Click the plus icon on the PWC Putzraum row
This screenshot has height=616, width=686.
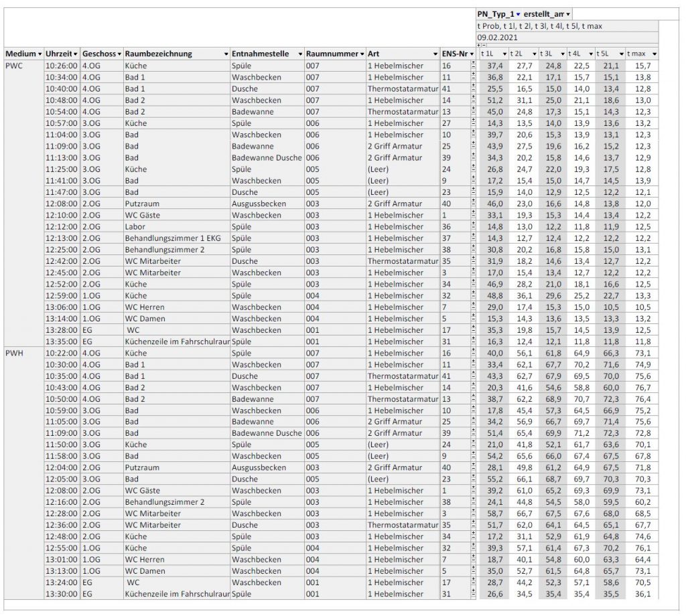click(473, 201)
